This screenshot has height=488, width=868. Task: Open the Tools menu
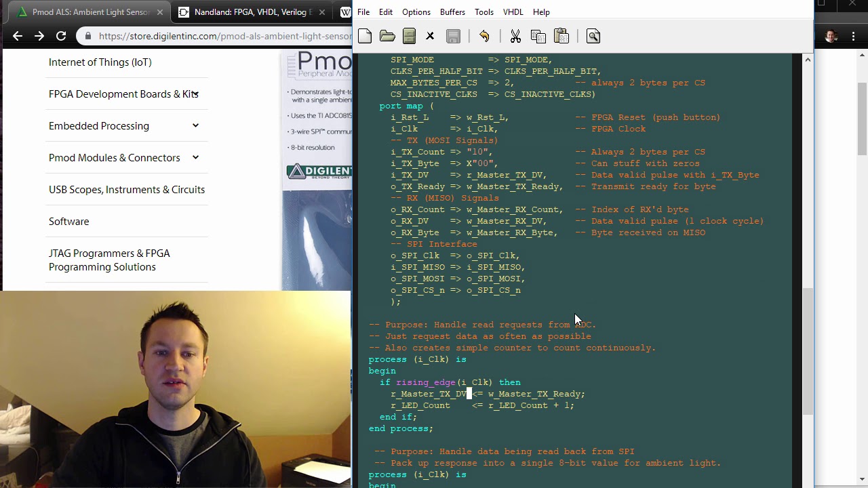click(484, 12)
